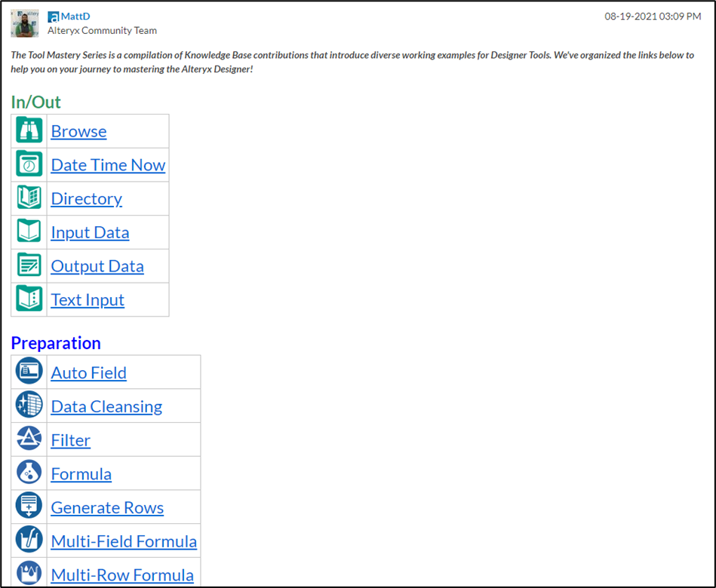Click the Multi-Row Formula tool icon
The height and width of the screenshot is (588, 716).
click(29, 573)
